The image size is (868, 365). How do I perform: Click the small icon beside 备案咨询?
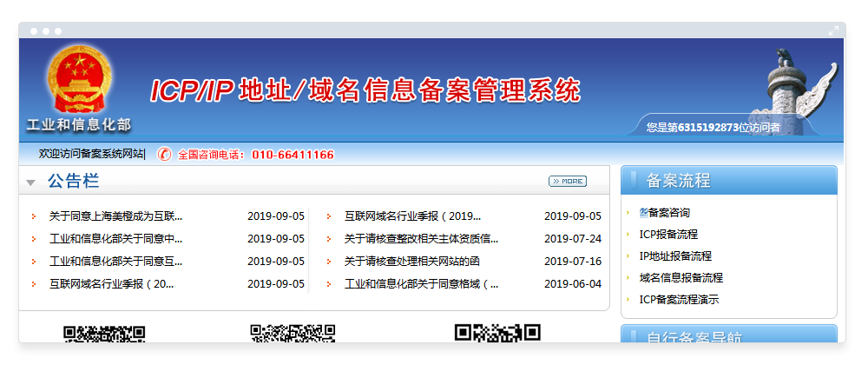click(643, 212)
